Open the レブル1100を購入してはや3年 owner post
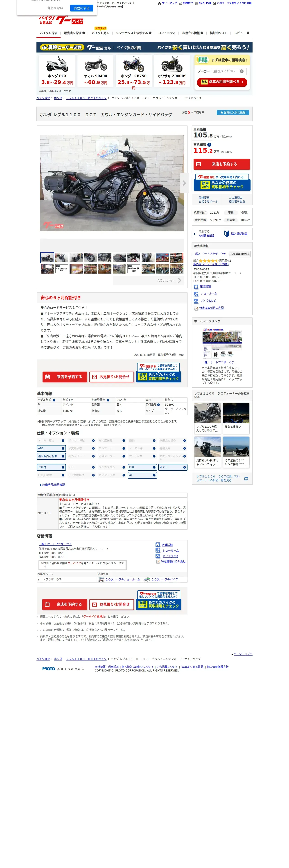289x868 pixels. pos(208,418)
